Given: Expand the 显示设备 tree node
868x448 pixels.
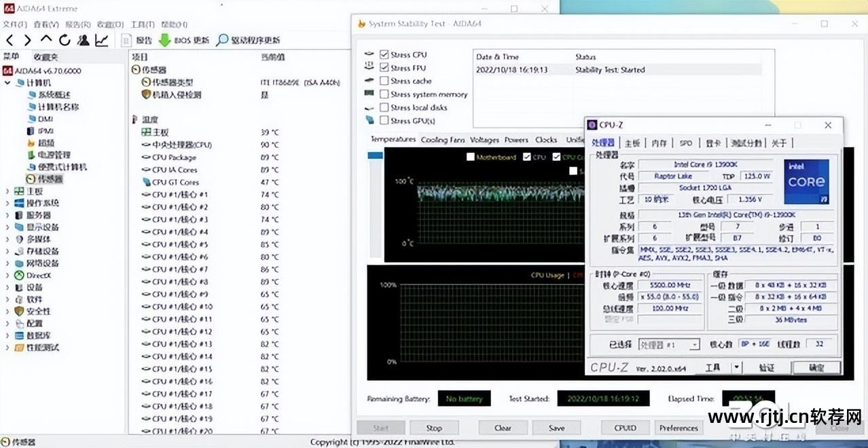Looking at the screenshot, I should coord(8,227).
